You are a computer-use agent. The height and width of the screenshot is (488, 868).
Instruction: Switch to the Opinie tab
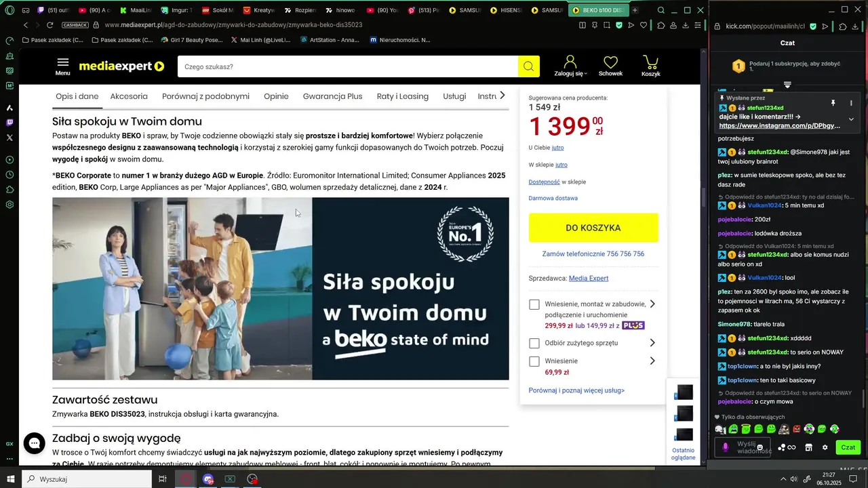pyautogui.click(x=276, y=96)
